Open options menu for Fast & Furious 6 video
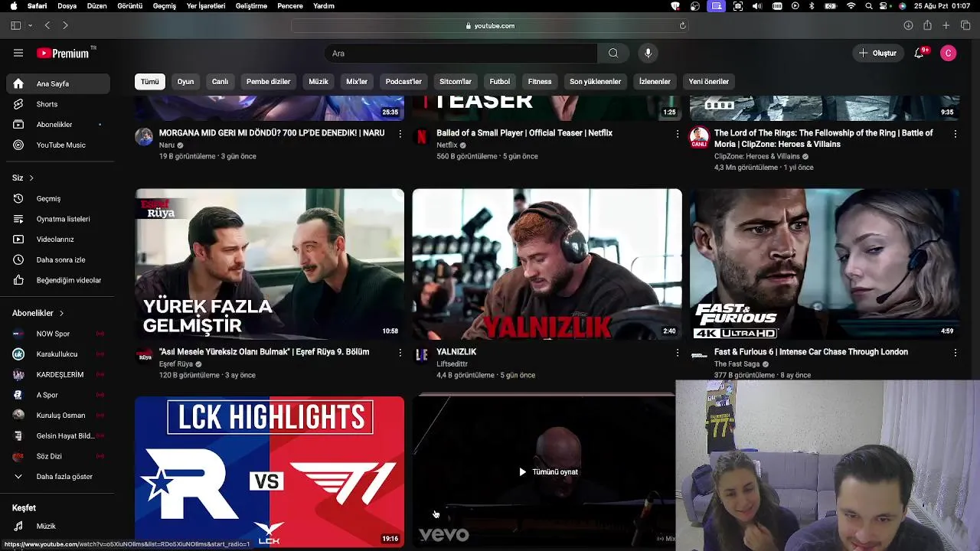 click(x=955, y=352)
